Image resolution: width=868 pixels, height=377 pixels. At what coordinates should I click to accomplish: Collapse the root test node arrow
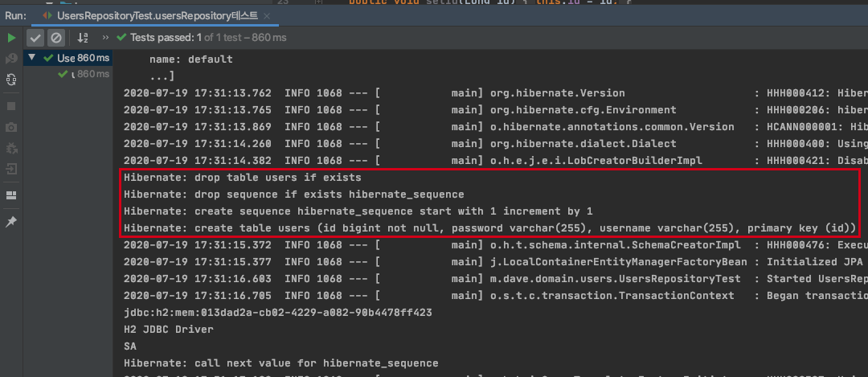click(x=31, y=58)
